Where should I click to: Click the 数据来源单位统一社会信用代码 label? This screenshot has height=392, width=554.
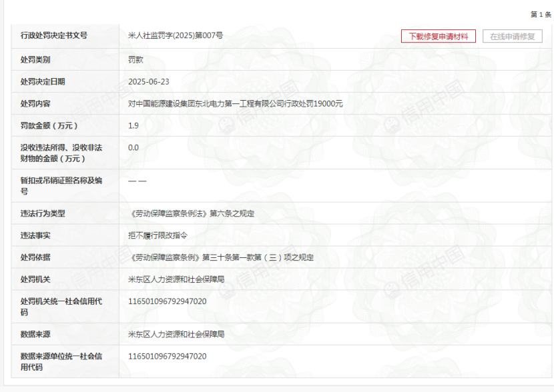61,361
